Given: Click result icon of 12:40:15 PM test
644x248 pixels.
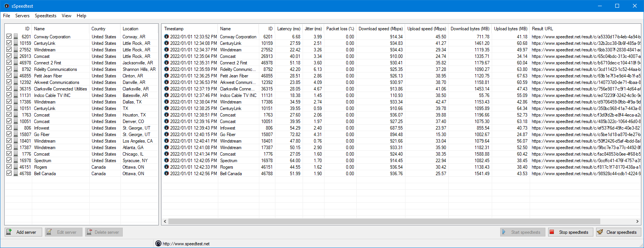Looking at the screenshot, I should click(x=166, y=135).
